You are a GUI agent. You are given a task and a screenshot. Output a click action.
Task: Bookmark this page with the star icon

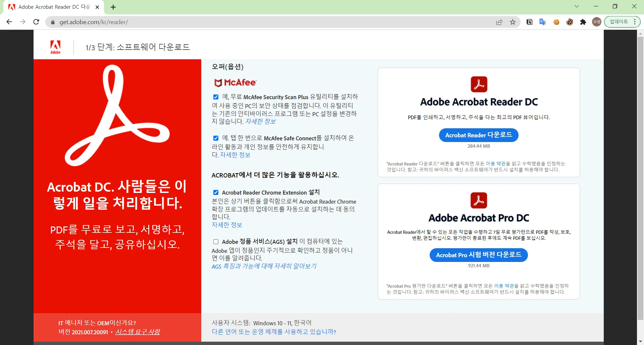pos(513,22)
